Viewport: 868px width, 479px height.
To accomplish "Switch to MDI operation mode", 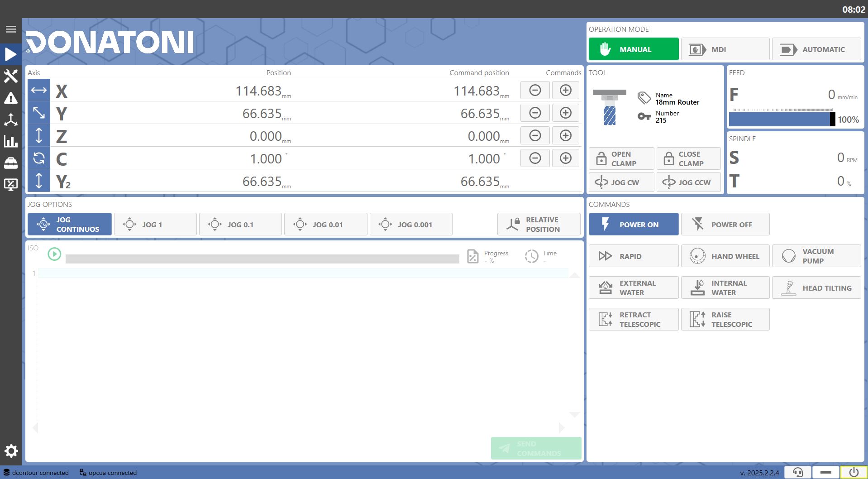I will pos(725,49).
